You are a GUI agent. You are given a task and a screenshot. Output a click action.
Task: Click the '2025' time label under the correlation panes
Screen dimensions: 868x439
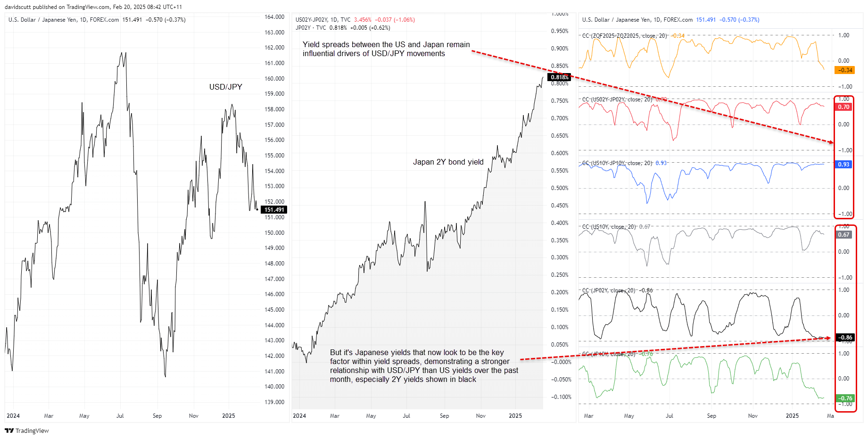(x=792, y=416)
